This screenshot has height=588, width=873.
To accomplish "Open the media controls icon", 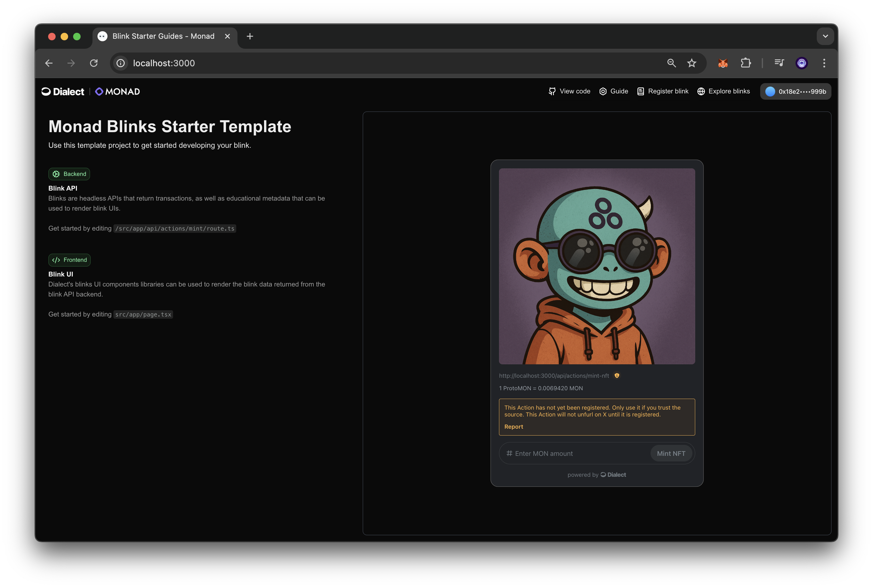I will pyautogui.click(x=779, y=63).
